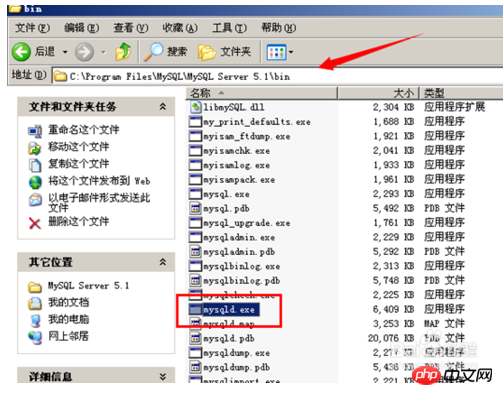The height and width of the screenshot is (395, 503).
Task: Select the mysqld.pdb file icon
Action: [x=196, y=339]
